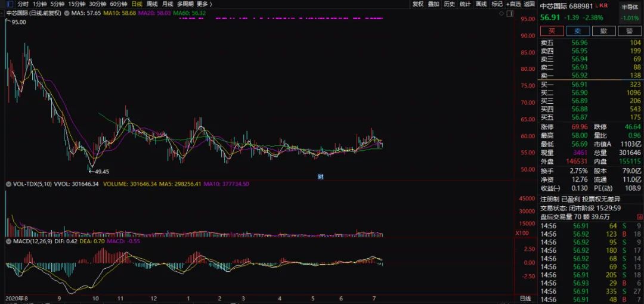Click the panel layout icon at top-left
The width and height of the screenshot is (644, 304).
(x=9, y=4)
